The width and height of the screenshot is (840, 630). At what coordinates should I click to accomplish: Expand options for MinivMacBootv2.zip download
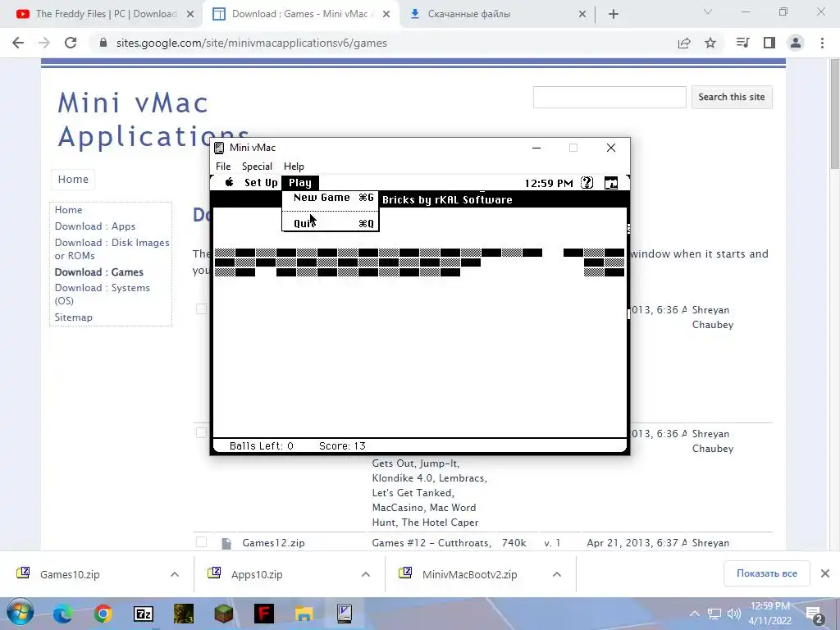[x=557, y=574]
